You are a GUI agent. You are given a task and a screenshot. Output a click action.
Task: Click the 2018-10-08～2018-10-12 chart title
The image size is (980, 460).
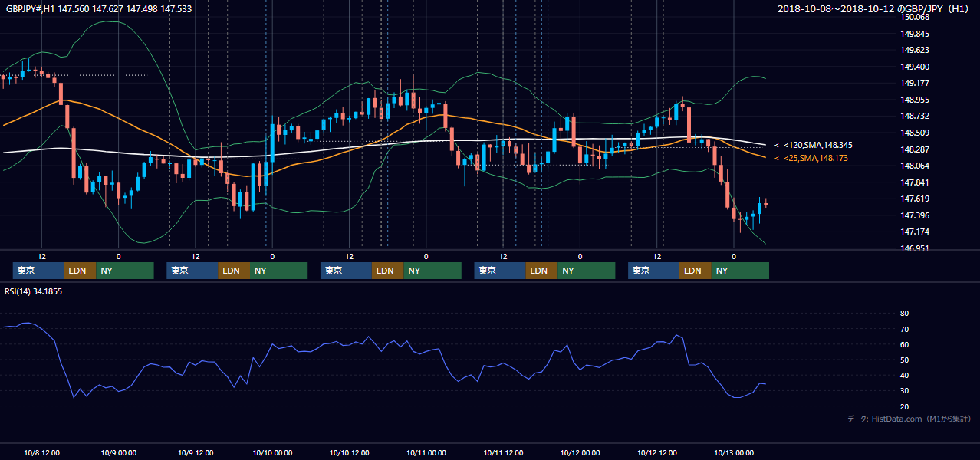(875, 9)
